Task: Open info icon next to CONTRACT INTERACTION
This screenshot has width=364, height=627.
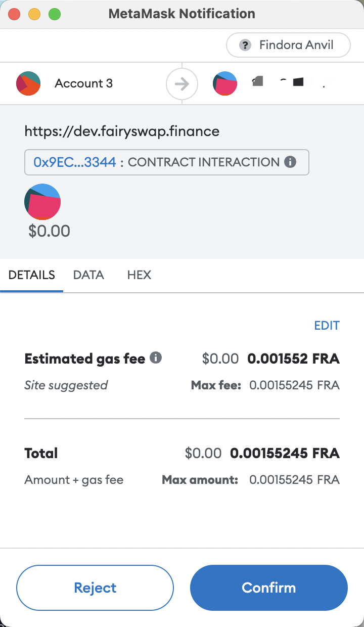Action: point(290,162)
